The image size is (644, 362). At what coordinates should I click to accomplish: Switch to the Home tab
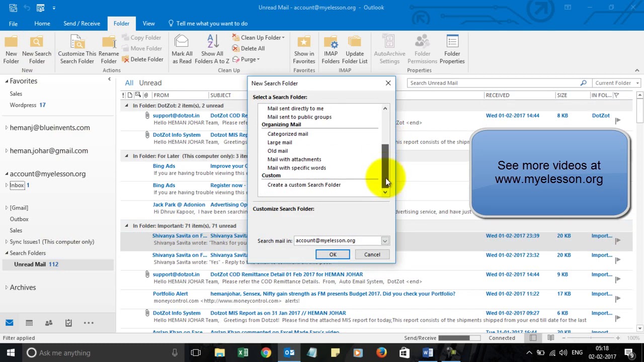click(x=42, y=24)
